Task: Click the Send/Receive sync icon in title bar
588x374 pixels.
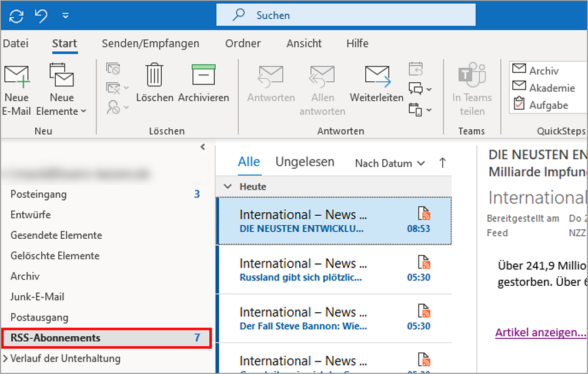Action: (x=16, y=16)
